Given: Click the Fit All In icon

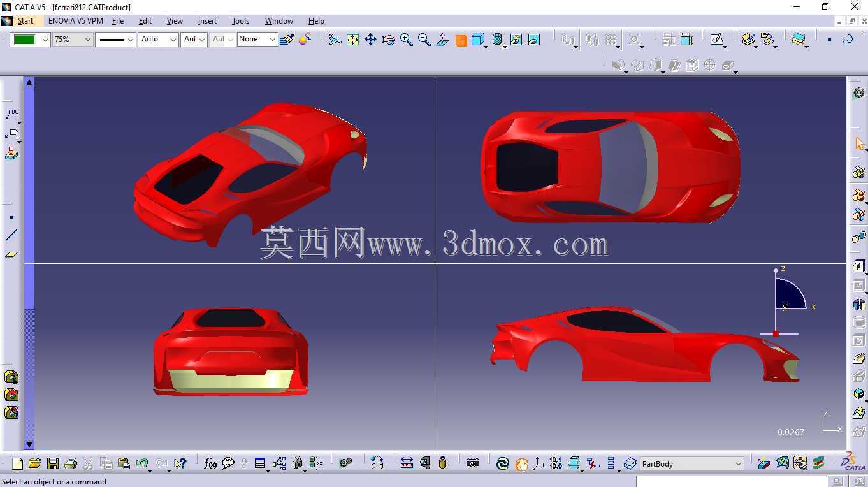Looking at the screenshot, I should point(352,40).
